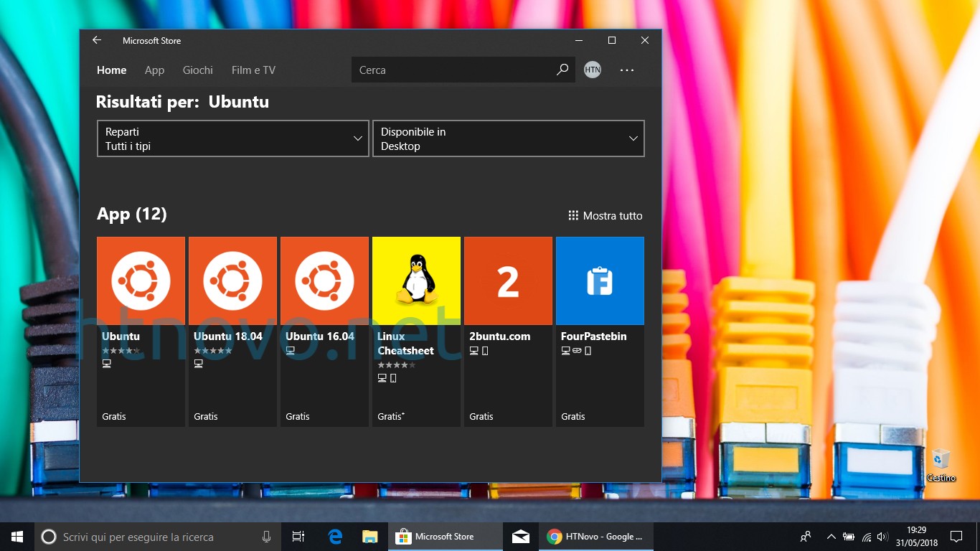Screen dimensions: 980x551
Task: Switch to the App tab
Action: (x=154, y=70)
